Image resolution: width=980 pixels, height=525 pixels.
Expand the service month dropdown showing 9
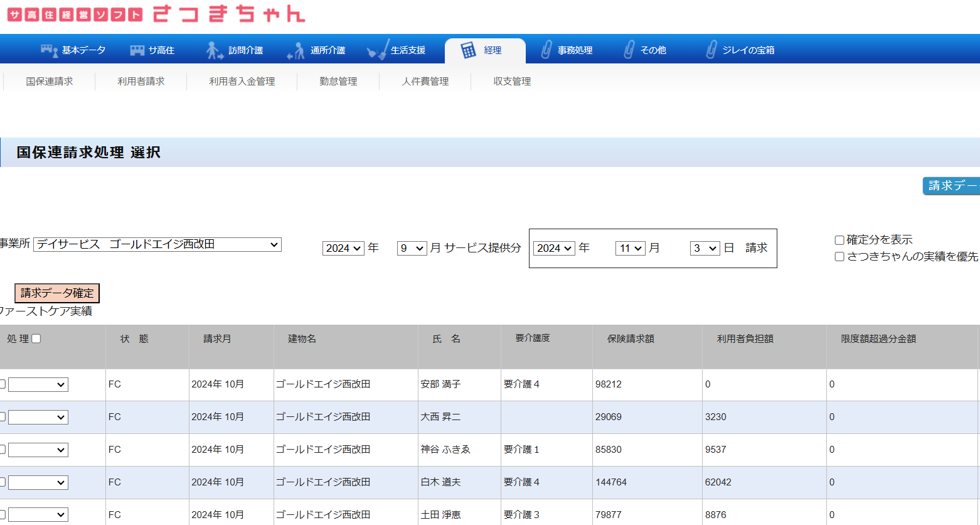(412, 248)
